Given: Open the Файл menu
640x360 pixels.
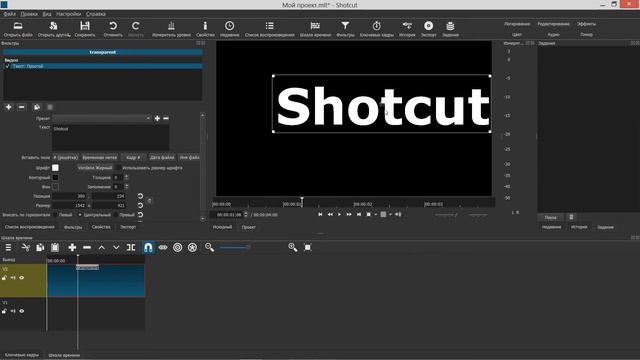Looking at the screenshot, I should pyautogui.click(x=9, y=14).
